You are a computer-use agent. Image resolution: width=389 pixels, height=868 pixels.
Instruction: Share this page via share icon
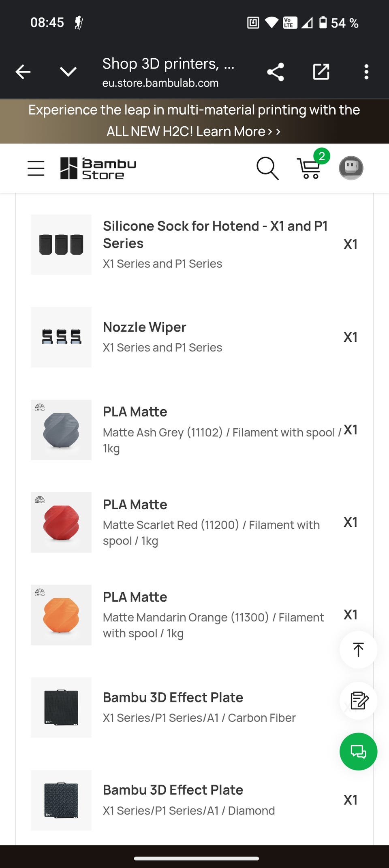click(x=276, y=72)
